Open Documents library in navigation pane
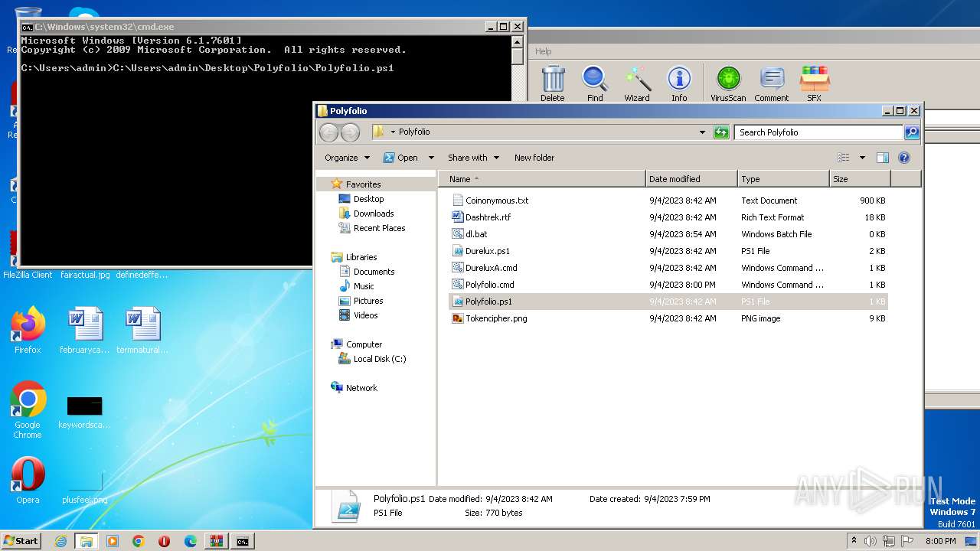980x551 pixels. click(x=374, y=272)
